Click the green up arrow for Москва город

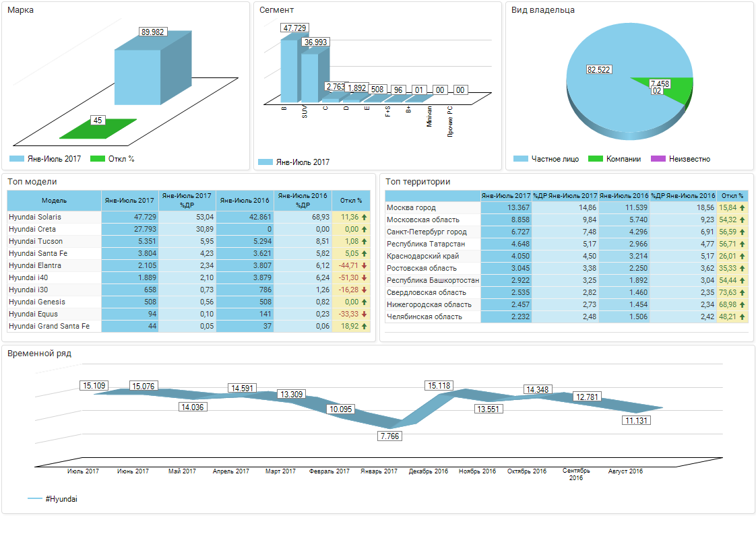[743, 208]
